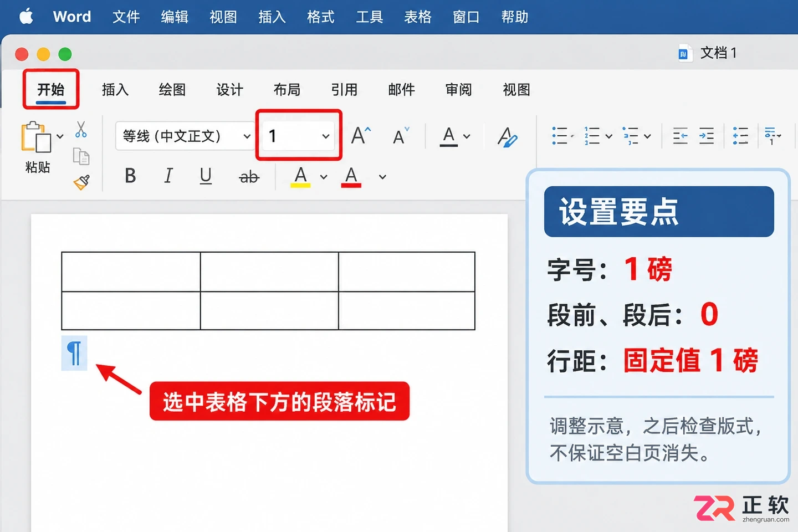Click the line spacing list icon
This screenshot has width=798, height=532.
pyautogui.click(x=740, y=136)
